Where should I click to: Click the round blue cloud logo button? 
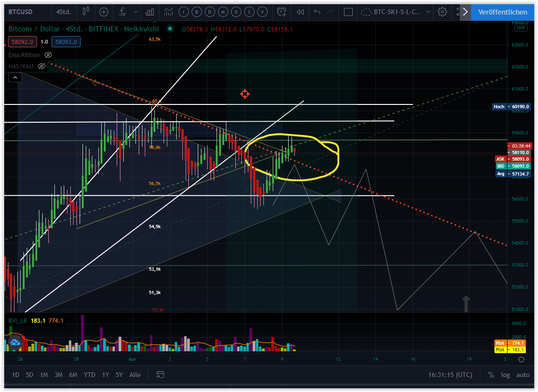(15, 342)
